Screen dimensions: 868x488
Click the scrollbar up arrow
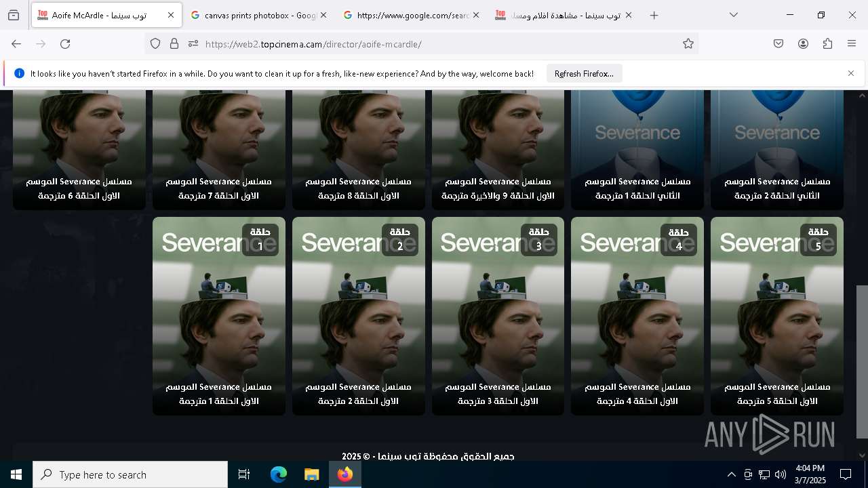(x=862, y=96)
